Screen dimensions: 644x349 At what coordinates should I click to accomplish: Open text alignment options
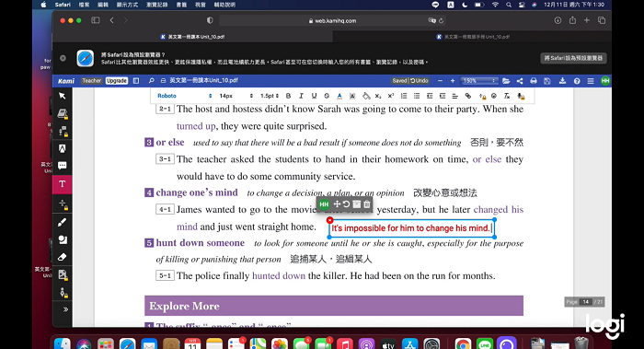(x=454, y=96)
